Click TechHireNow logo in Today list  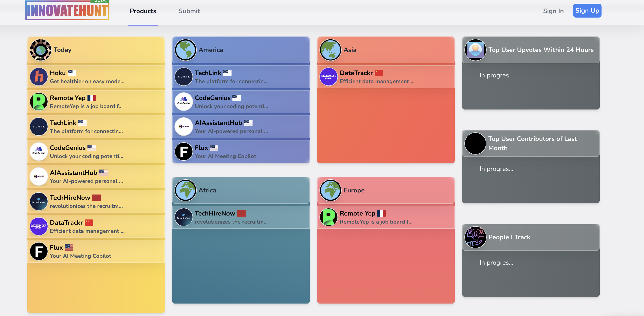pyautogui.click(x=39, y=201)
